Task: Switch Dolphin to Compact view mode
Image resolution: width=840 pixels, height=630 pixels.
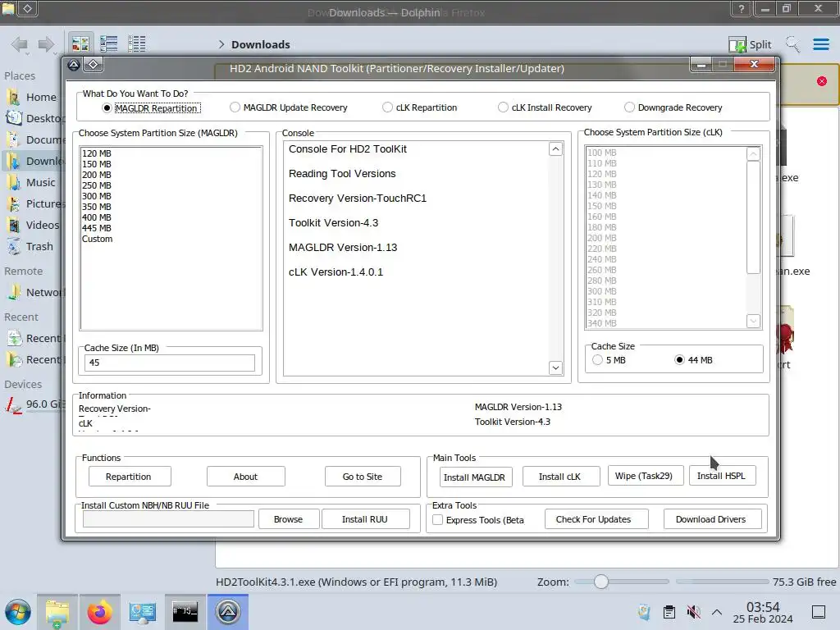Action: pos(109,44)
